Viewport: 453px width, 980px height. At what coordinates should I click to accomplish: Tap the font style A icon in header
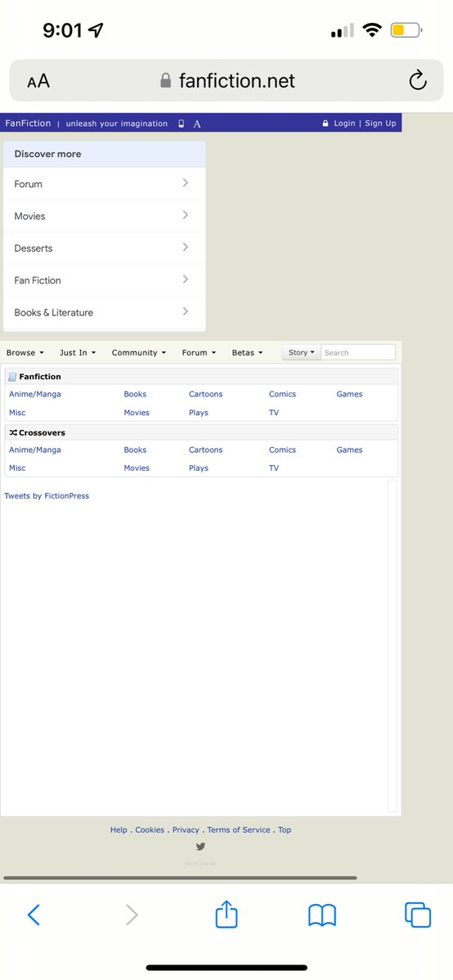[x=197, y=123]
